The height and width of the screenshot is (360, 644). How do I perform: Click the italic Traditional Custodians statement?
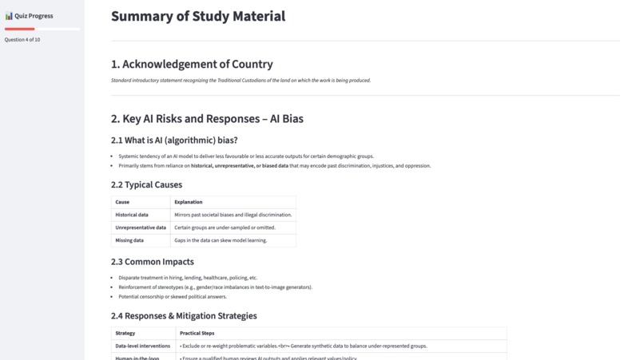coord(241,81)
